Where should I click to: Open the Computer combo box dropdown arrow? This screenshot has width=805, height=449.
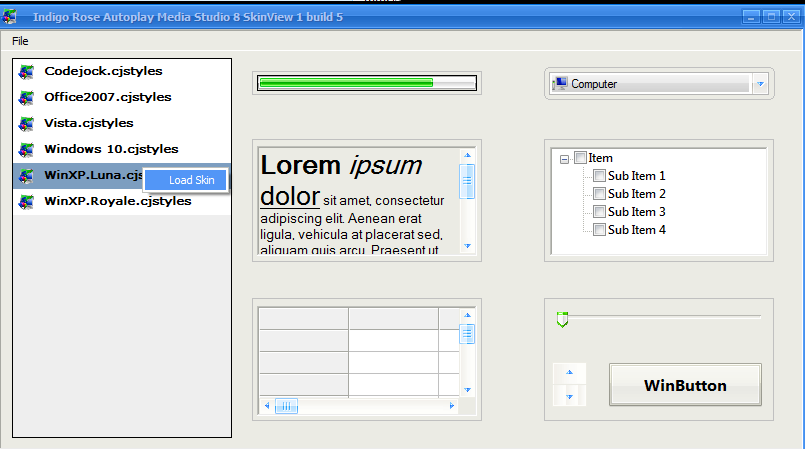pyautogui.click(x=760, y=84)
